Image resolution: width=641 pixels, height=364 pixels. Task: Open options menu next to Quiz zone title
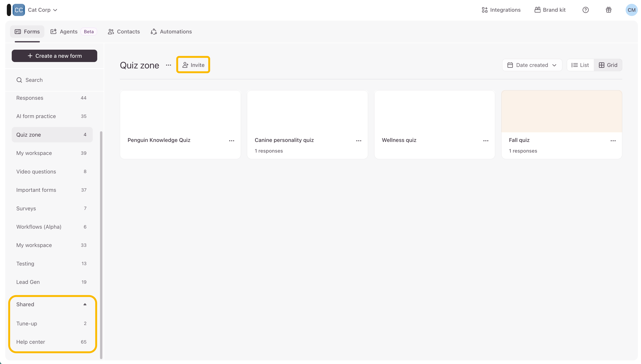pos(168,65)
